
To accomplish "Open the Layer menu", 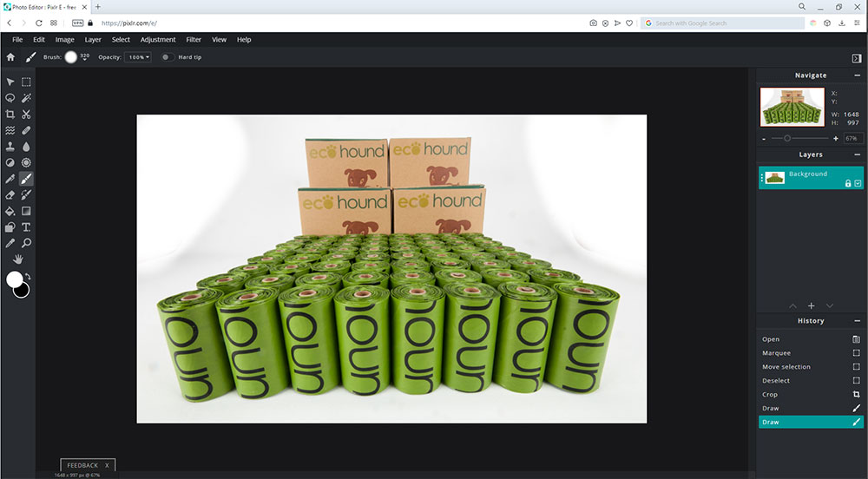I will point(93,40).
